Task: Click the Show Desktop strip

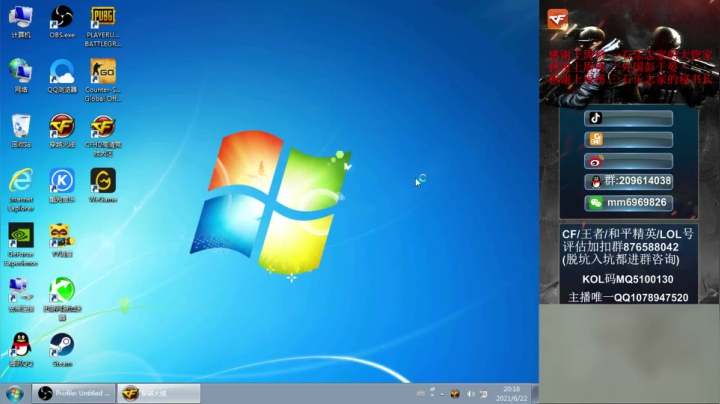Action: pyautogui.click(x=535, y=393)
